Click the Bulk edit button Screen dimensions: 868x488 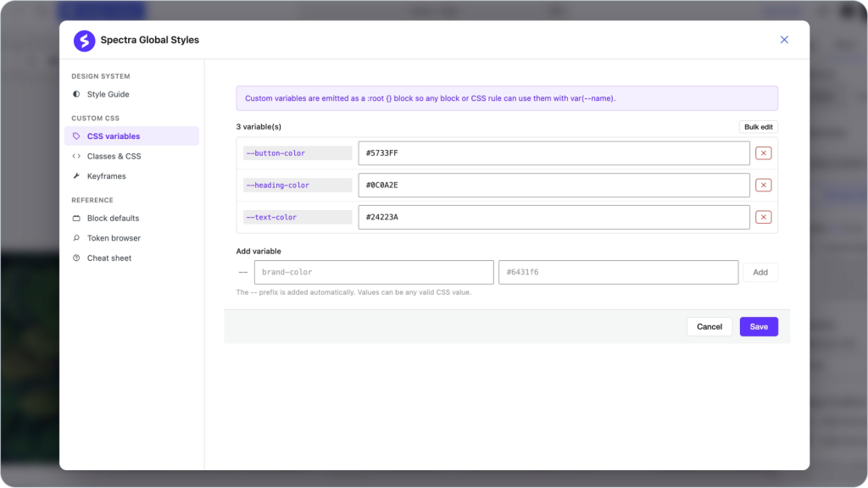pos(759,127)
